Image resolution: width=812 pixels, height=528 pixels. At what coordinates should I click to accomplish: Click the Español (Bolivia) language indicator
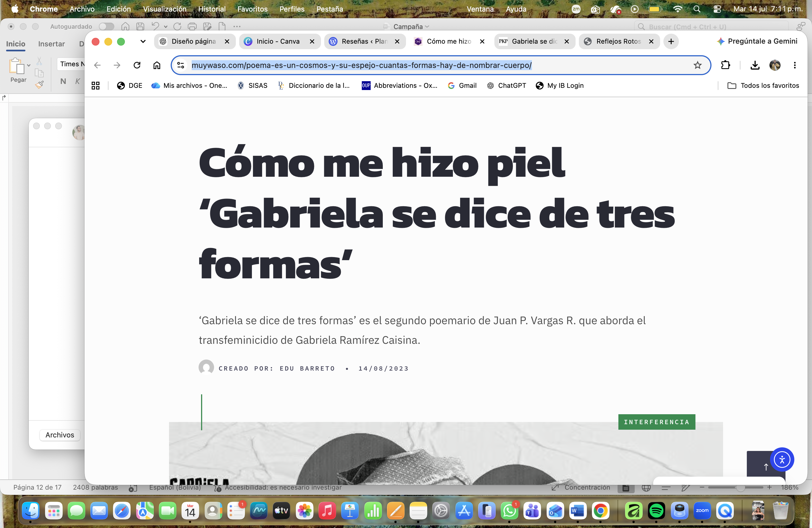175,487
